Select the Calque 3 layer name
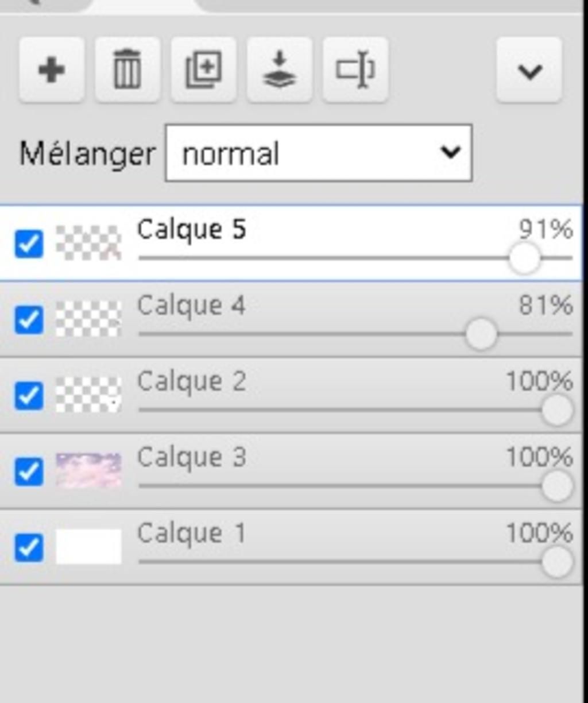 point(191,457)
